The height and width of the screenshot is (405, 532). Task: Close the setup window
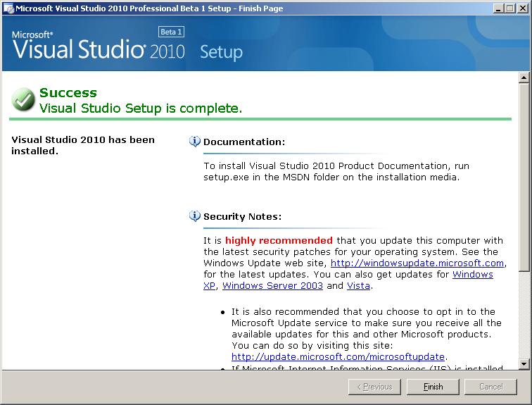(522, 8)
